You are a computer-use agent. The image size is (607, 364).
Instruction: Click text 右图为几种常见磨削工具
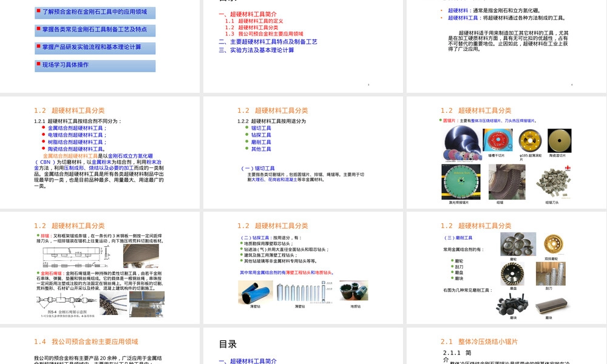tap(467, 290)
